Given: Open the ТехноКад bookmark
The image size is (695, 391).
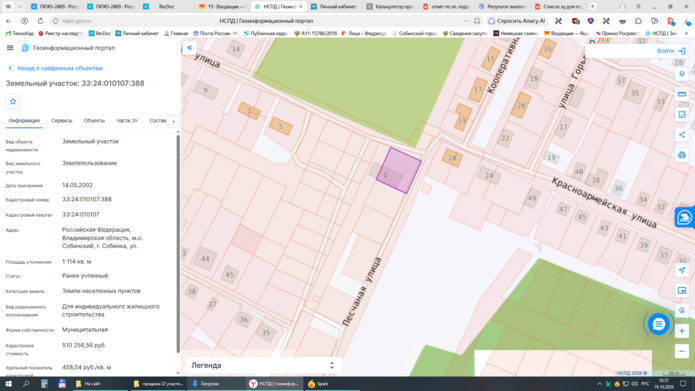Looking at the screenshot, I should tap(20, 33).
